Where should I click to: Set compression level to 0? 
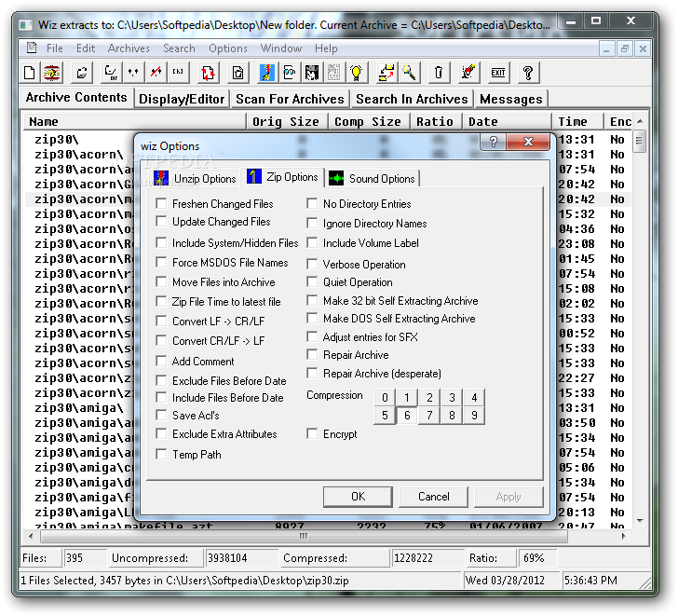pos(385,397)
